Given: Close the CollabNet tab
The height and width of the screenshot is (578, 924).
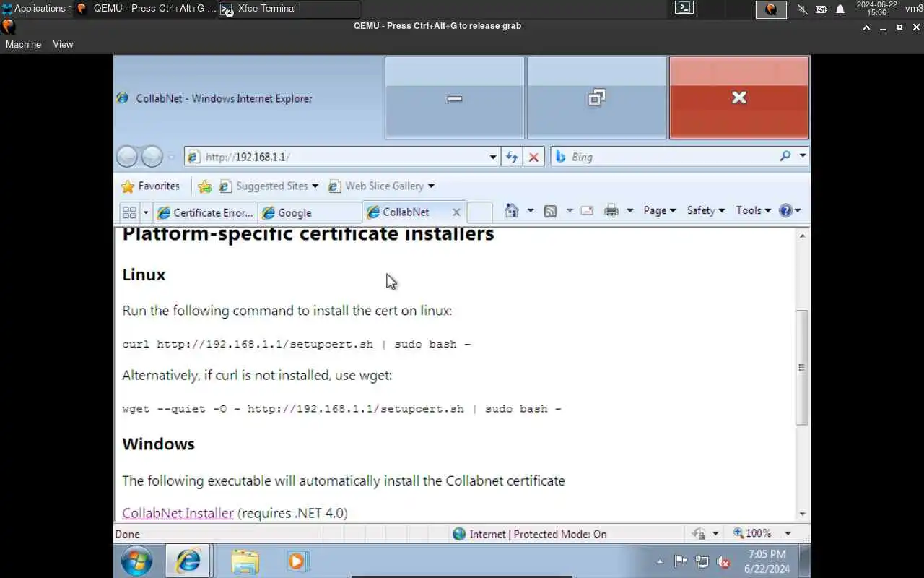Looking at the screenshot, I should click(x=456, y=212).
